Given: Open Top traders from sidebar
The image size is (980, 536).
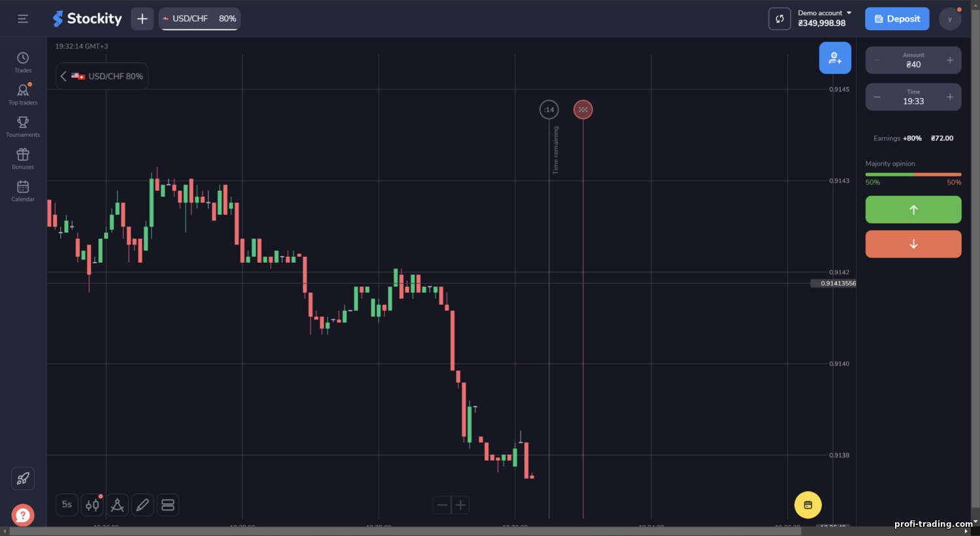Looking at the screenshot, I should click(x=23, y=94).
